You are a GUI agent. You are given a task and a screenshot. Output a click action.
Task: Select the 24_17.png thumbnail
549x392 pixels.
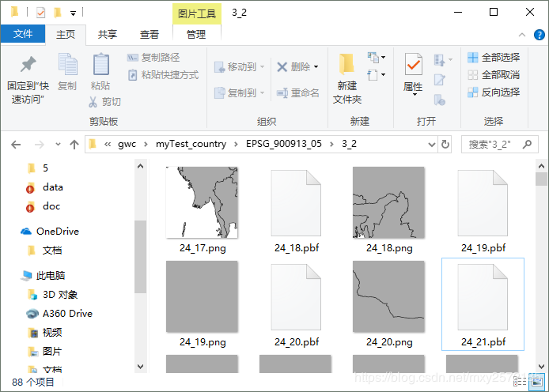pos(202,202)
